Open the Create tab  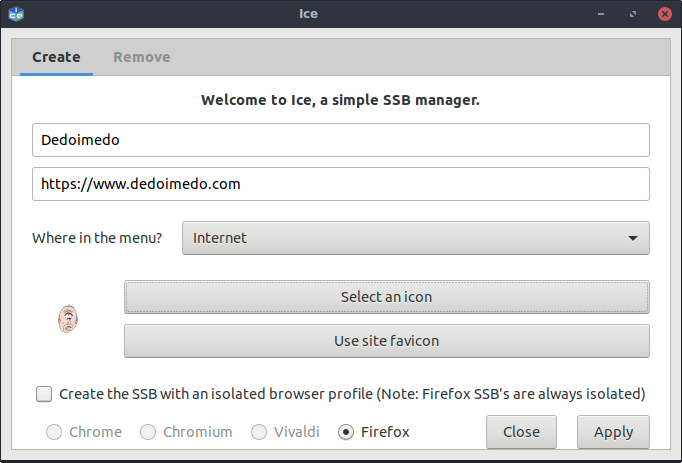click(x=56, y=57)
